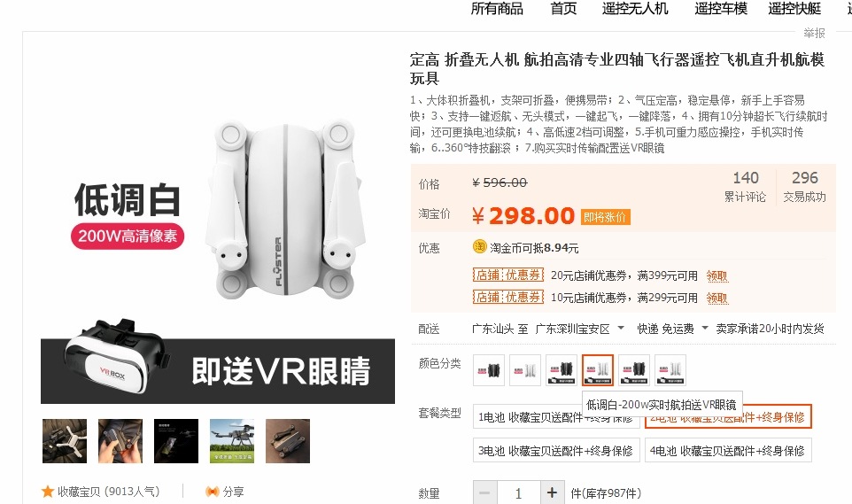Click the star icon beside 收藏宝贝
Screen dimensions: 852x504
(x=47, y=492)
